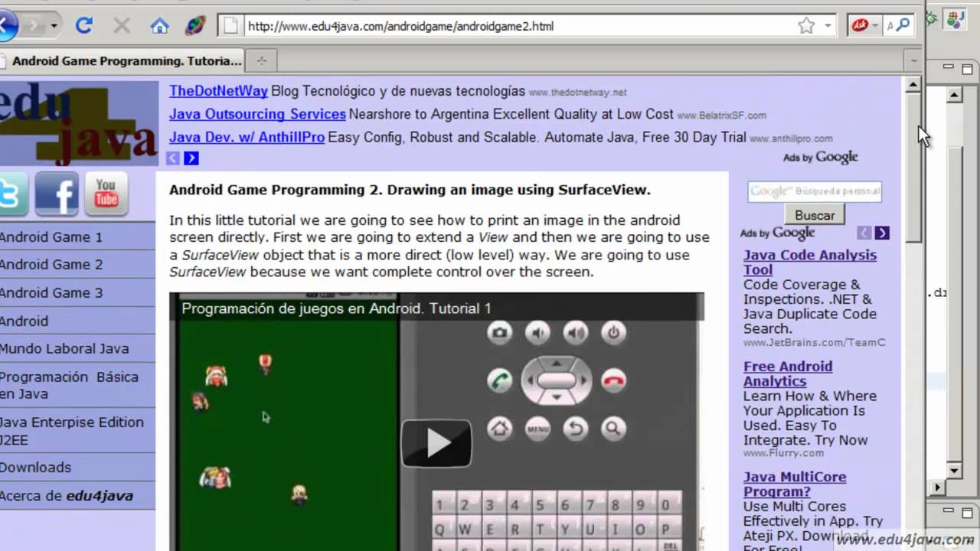
Task: Open Java Dev. w/ AnthillPro ad link
Action: click(247, 137)
